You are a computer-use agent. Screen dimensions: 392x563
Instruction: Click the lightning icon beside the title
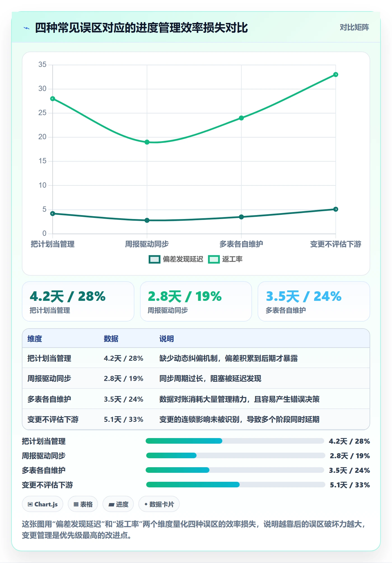27,28
